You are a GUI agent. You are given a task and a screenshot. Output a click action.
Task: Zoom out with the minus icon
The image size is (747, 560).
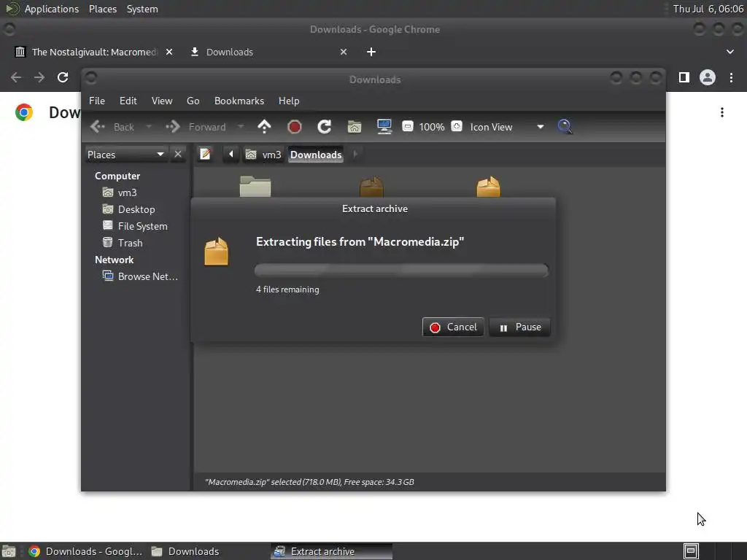pos(407,127)
